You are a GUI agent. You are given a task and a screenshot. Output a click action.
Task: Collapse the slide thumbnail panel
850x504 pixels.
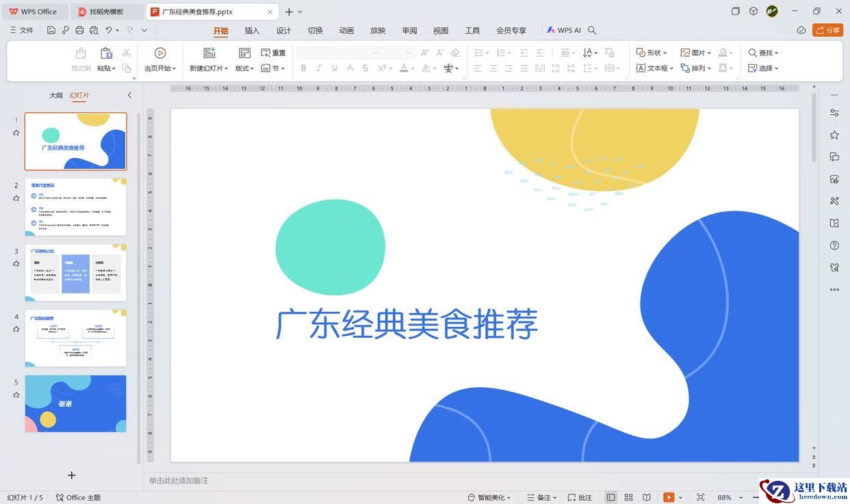pos(129,95)
